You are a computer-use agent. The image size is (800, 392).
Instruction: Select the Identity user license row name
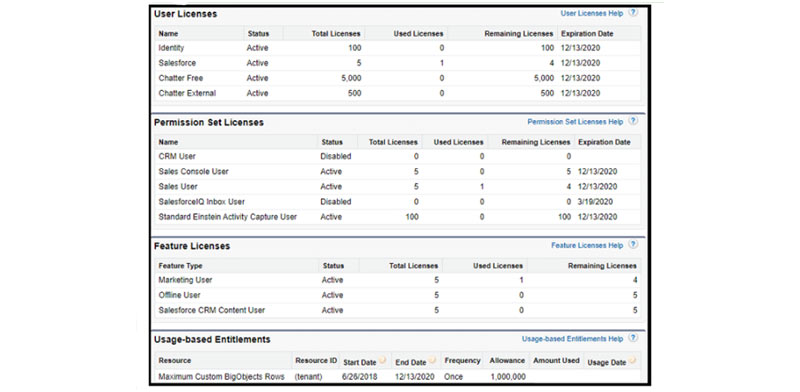[171, 48]
